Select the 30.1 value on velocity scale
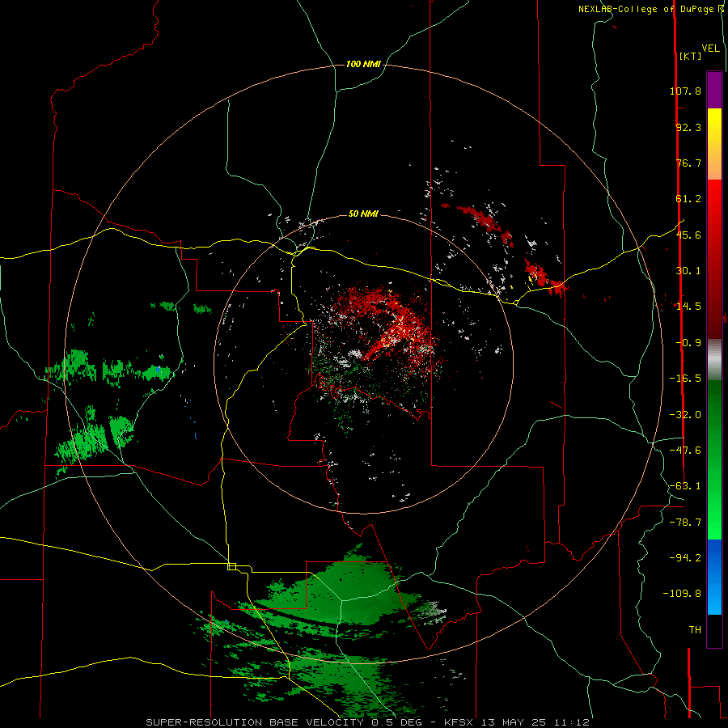Image resolution: width=728 pixels, height=728 pixels. (x=688, y=271)
